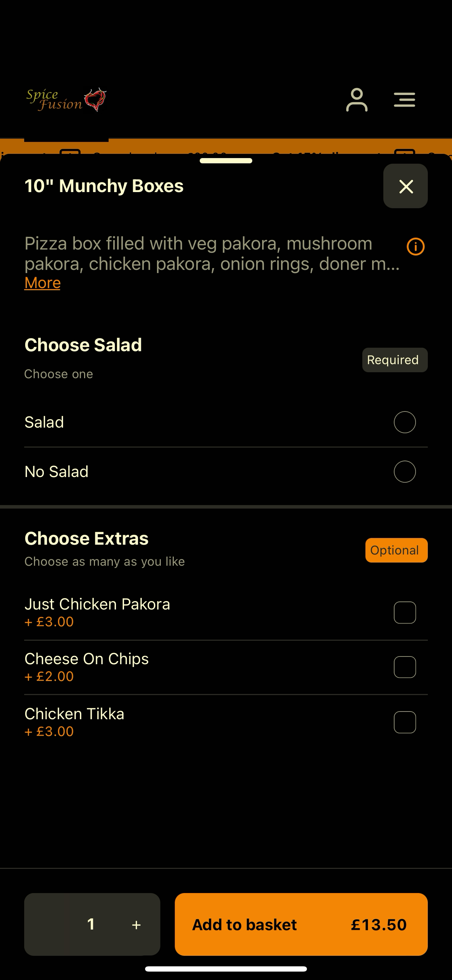Tap the Choose Extras section heading
452x980 pixels.
(86, 538)
